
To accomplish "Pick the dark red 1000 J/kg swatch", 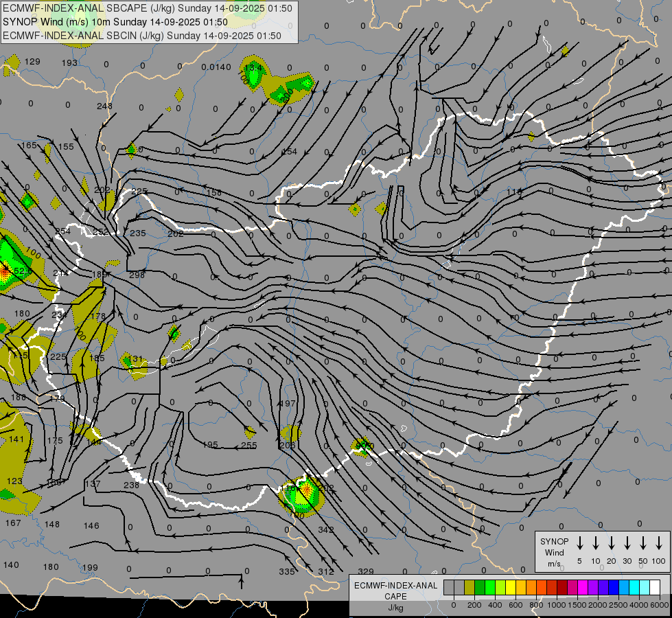I will [x=562, y=587].
